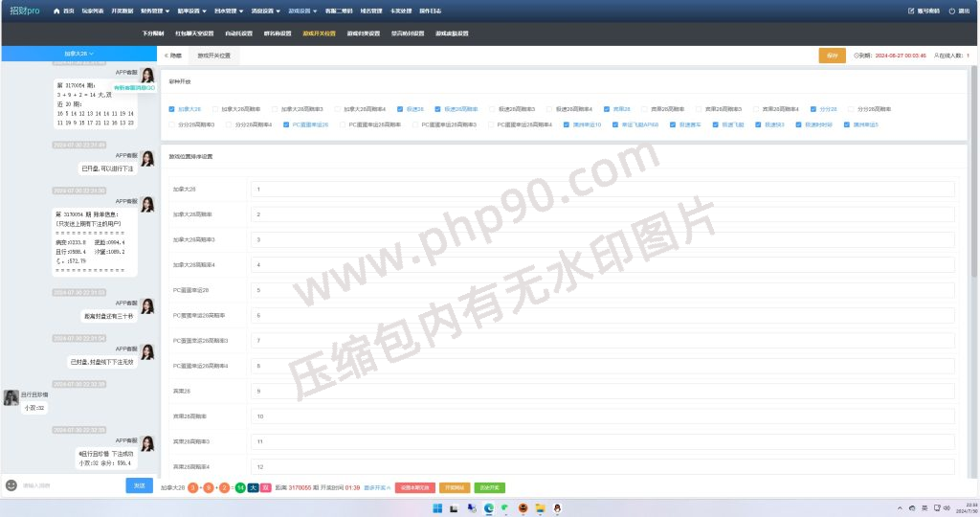
Task: Enable the 分分28高赔率3 checkbox
Action: click(172, 124)
